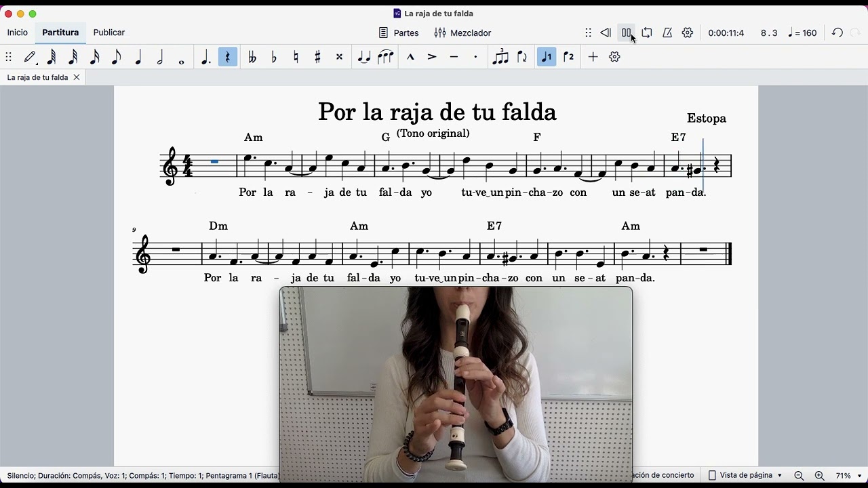Add staccato articulation
The height and width of the screenshot is (488, 868).
pos(475,58)
